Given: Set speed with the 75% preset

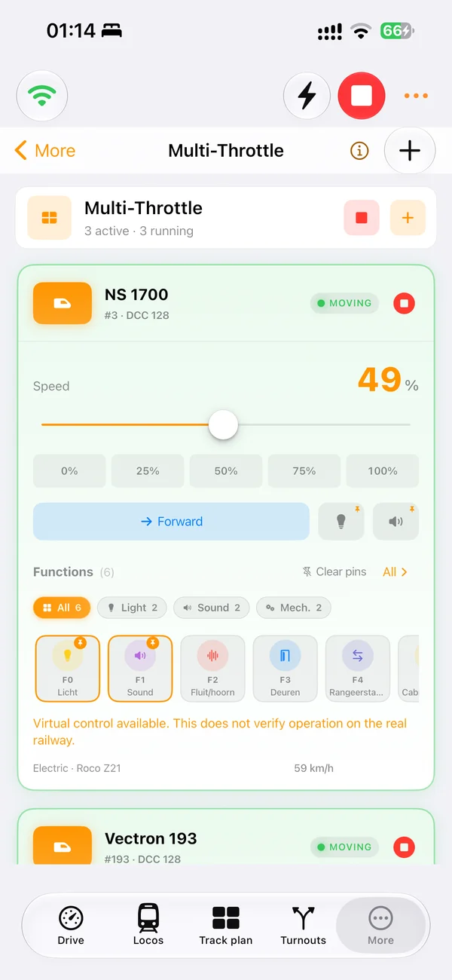Looking at the screenshot, I should [x=304, y=471].
